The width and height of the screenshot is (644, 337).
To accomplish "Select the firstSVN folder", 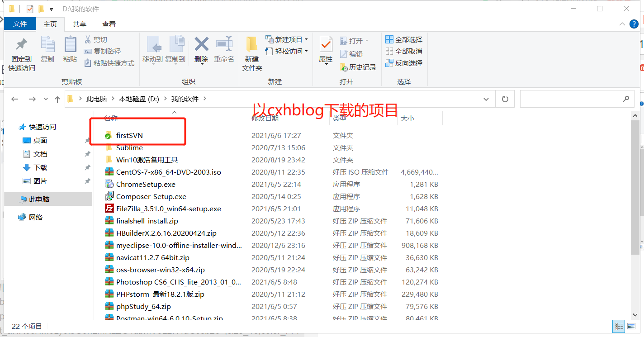I will 129,135.
